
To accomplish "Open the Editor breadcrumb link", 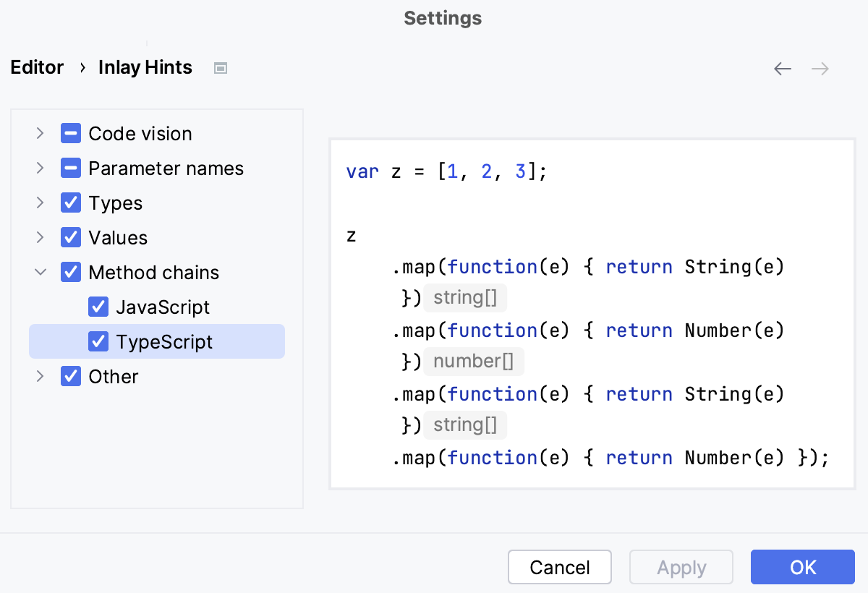I will click(x=37, y=67).
